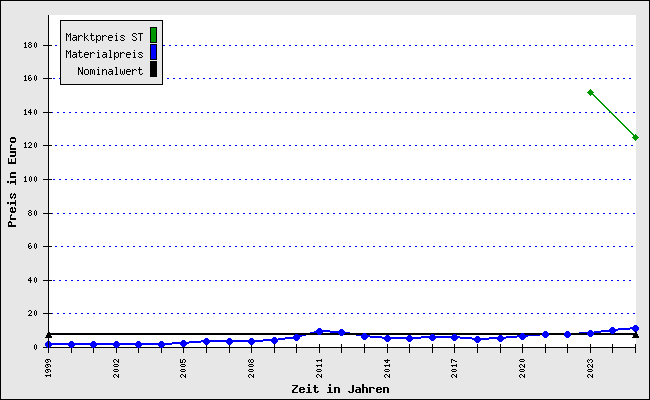Screen dimensions: 650x400
Task: Click the '2014' x-axis label
Action: pos(388,368)
